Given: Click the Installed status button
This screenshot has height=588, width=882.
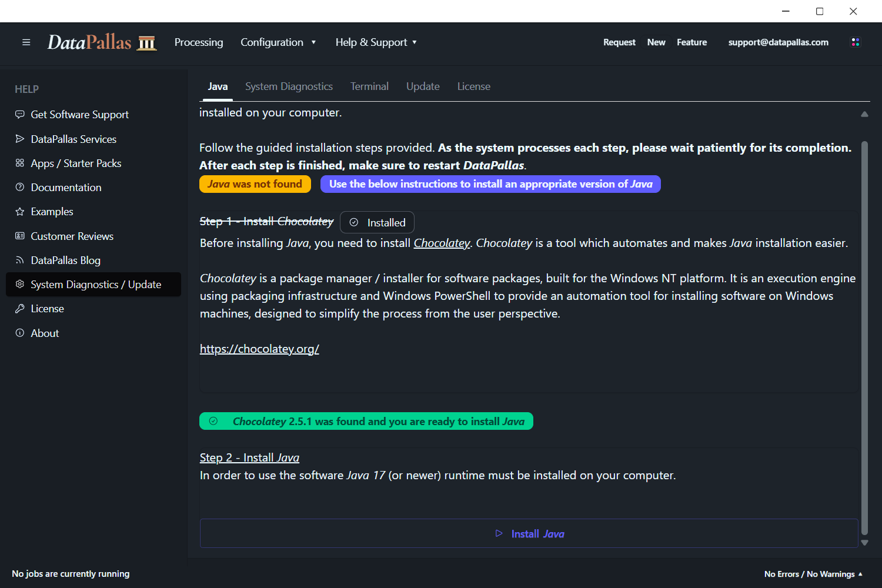Looking at the screenshot, I should click(x=377, y=222).
